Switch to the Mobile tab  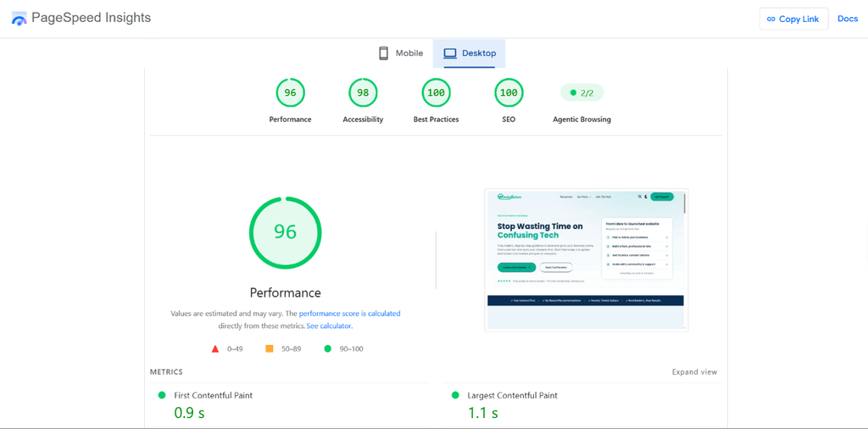(x=401, y=53)
